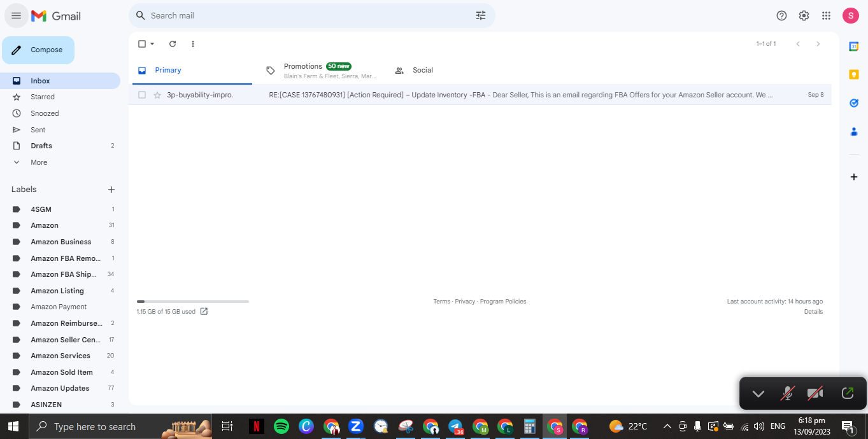Open the Support help icon

pyautogui.click(x=781, y=16)
